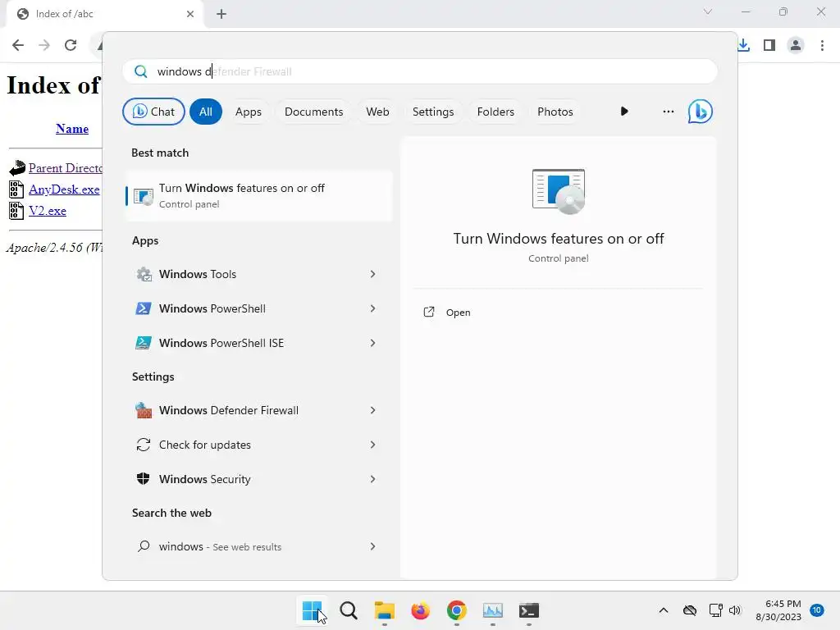The height and width of the screenshot is (630, 840).
Task: Launch Firefox from the taskbar
Action: click(421, 610)
